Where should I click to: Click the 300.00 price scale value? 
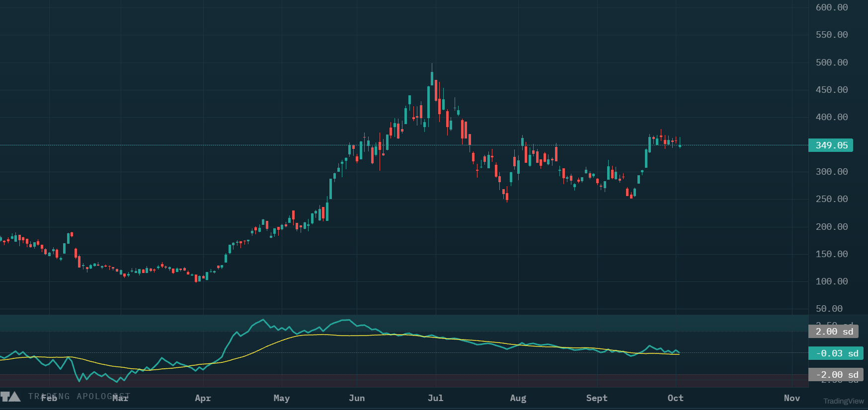(x=832, y=172)
